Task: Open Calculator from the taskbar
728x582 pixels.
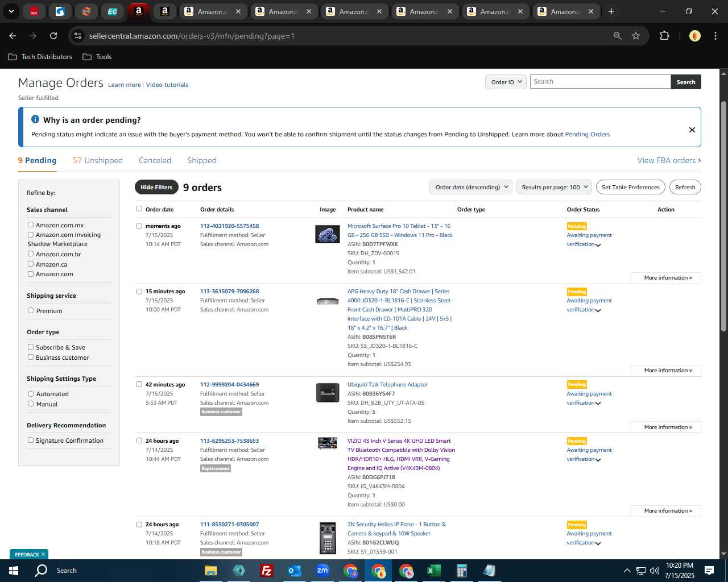Action: (462, 571)
